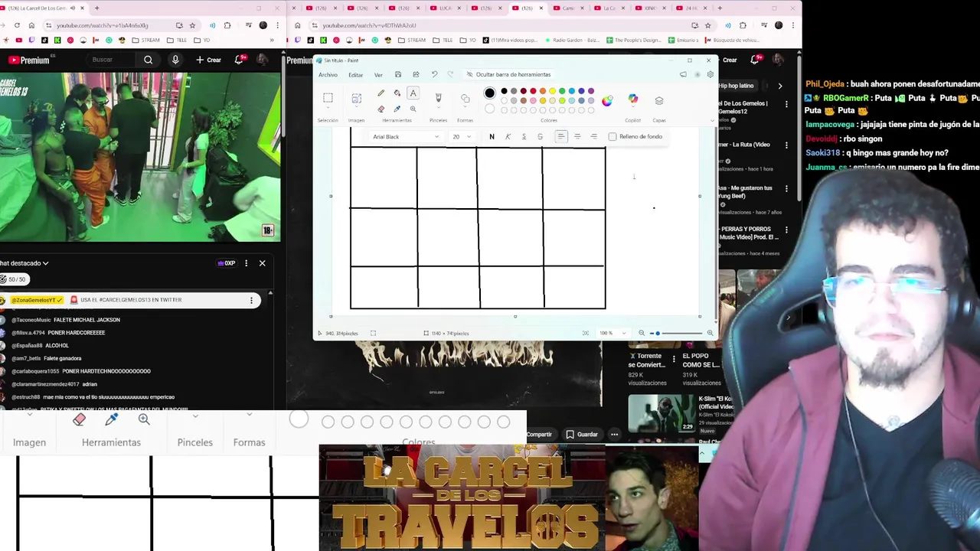Open Paint settings gear
Viewport: 980px width, 551px height.
710,74
